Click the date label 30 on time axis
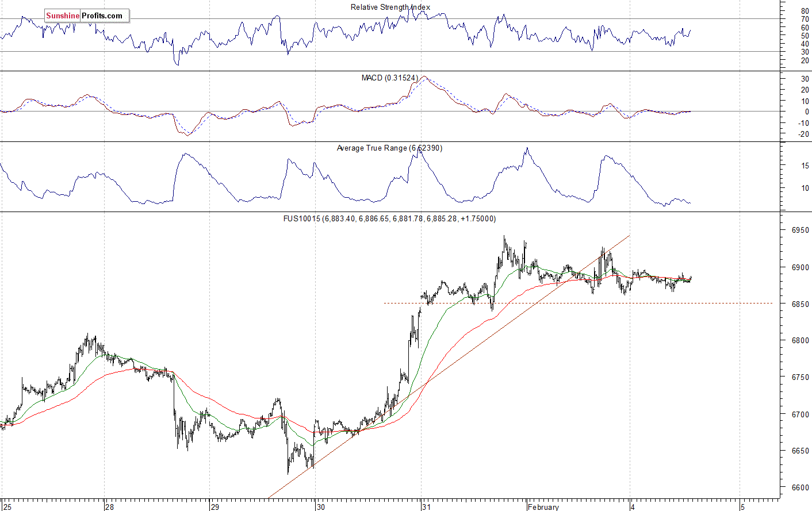812x511 pixels. click(320, 507)
